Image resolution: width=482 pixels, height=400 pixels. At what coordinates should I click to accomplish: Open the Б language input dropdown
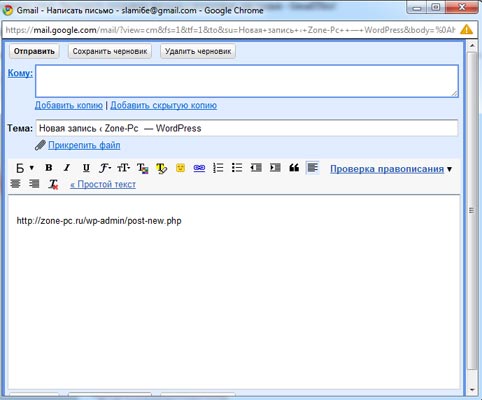pyautogui.click(x=25, y=168)
